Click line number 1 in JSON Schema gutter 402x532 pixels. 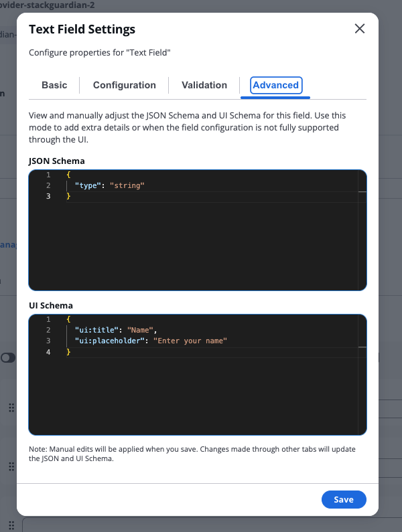click(x=48, y=175)
